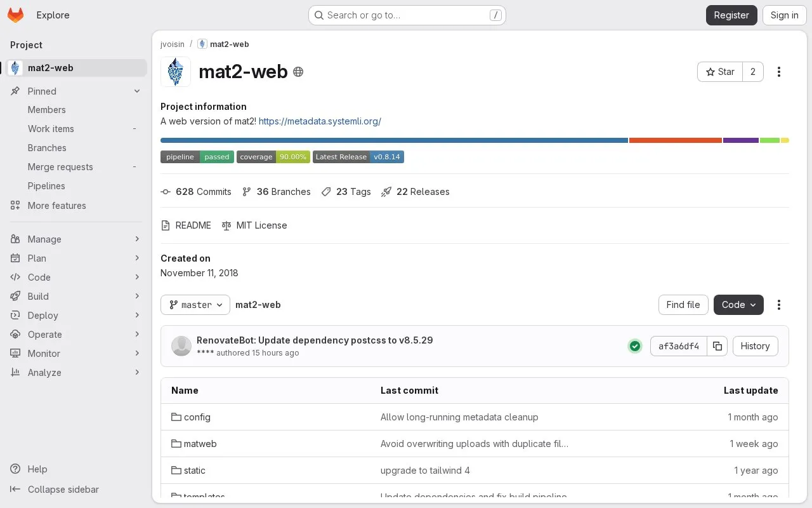
Task: Click the purple language bar segment
Action: click(x=741, y=140)
